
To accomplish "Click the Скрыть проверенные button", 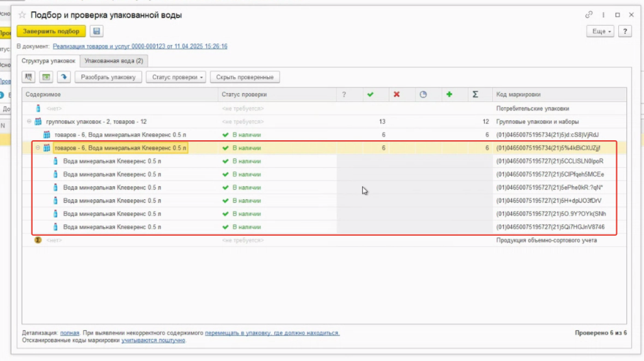I will coord(245,77).
